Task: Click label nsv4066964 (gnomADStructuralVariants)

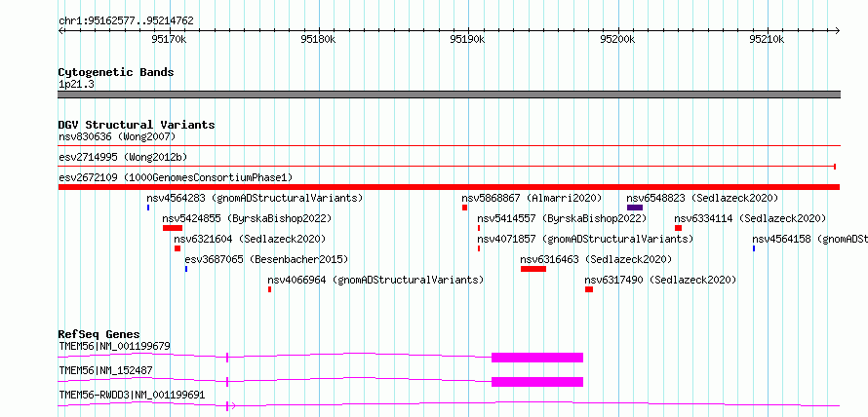Action: pos(375,280)
